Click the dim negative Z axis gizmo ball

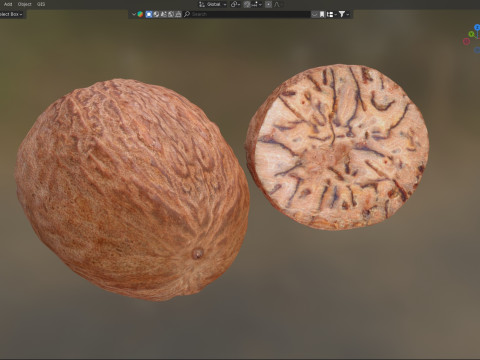click(x=477, y=50)
